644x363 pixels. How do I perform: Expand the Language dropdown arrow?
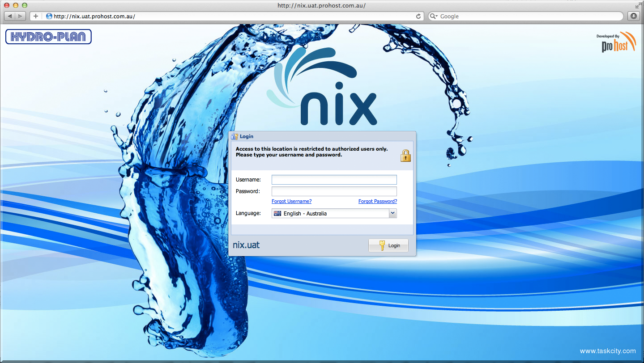[392, 213]
